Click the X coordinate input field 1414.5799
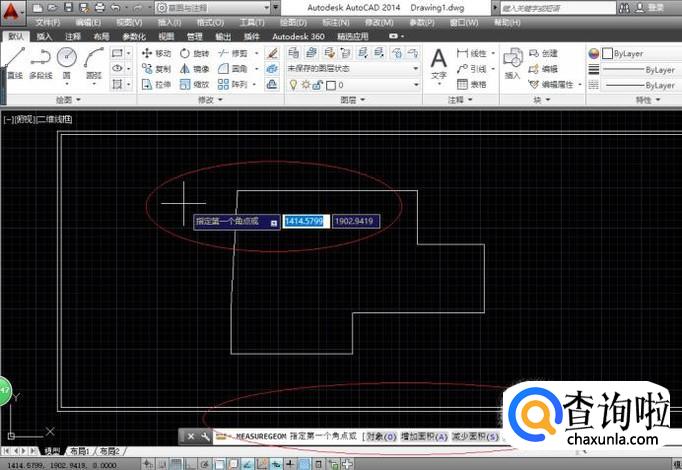This screenshot has width=682, height=470. [x=305, y=221]
